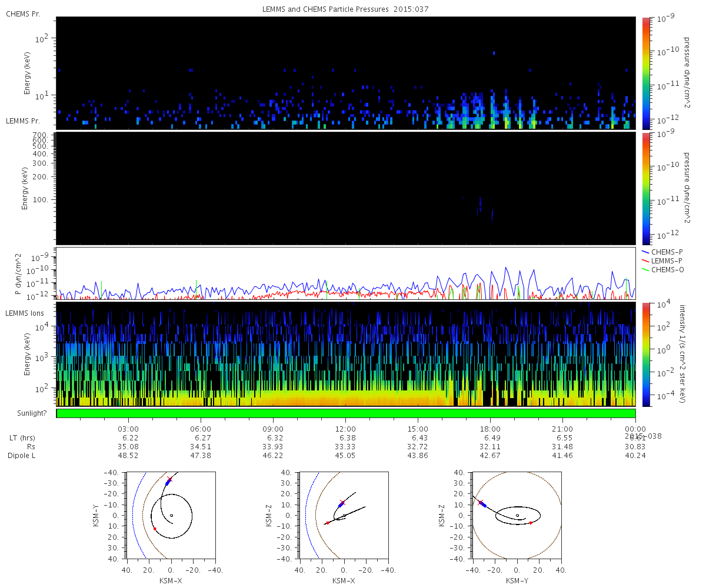
Task: Click the green Sunlight indicator bar
Action: (346, 413)
